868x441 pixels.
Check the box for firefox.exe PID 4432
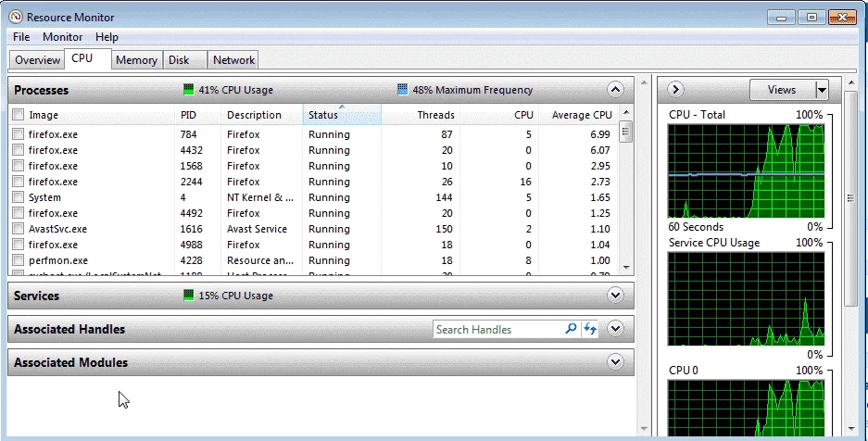[19, 150]
